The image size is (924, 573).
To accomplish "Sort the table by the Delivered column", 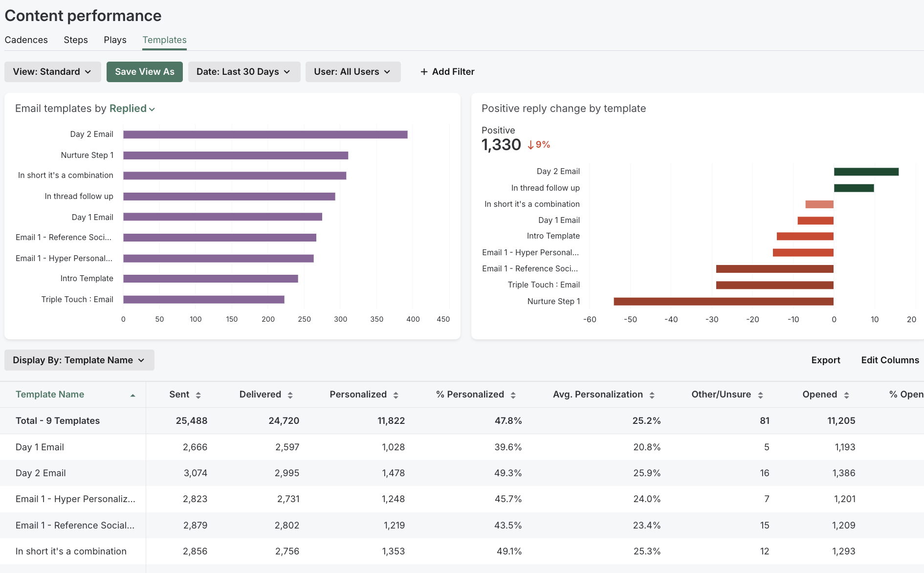I will (290, 394).
